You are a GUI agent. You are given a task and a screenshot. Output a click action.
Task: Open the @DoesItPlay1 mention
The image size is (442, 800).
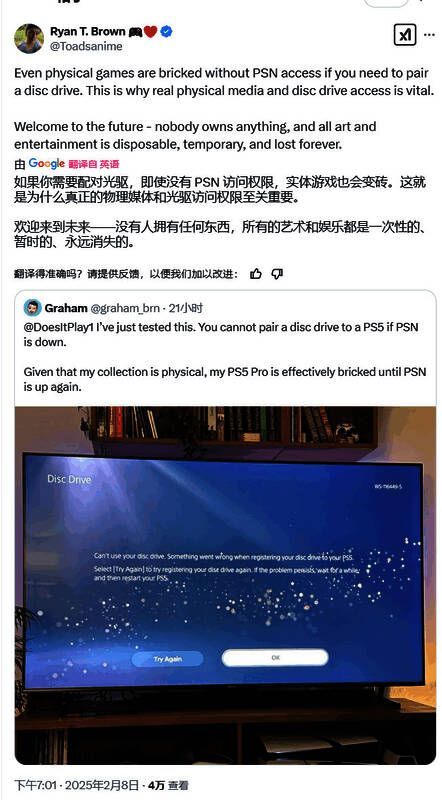point(59,327)
